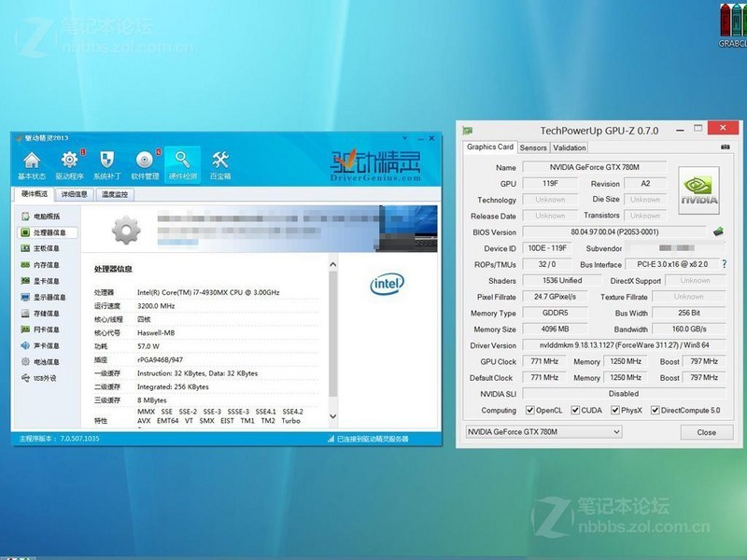This screenshot has height=560, width=747.
Task: Click the Intel logo in processor panel
Action: (x=387, y=284)
